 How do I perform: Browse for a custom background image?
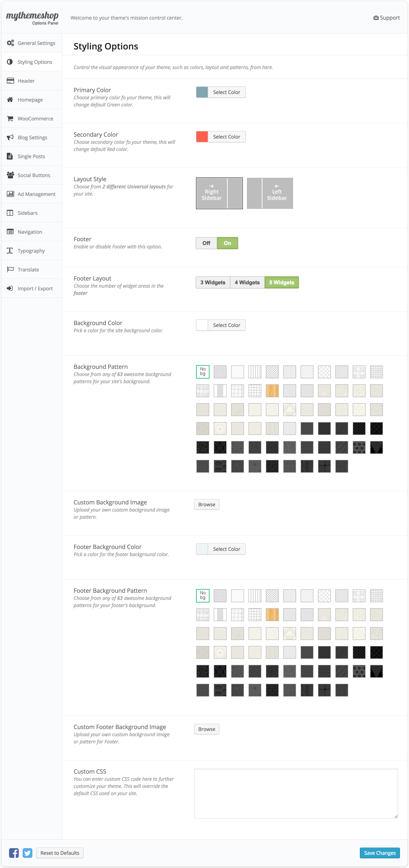tap(206, 504)
